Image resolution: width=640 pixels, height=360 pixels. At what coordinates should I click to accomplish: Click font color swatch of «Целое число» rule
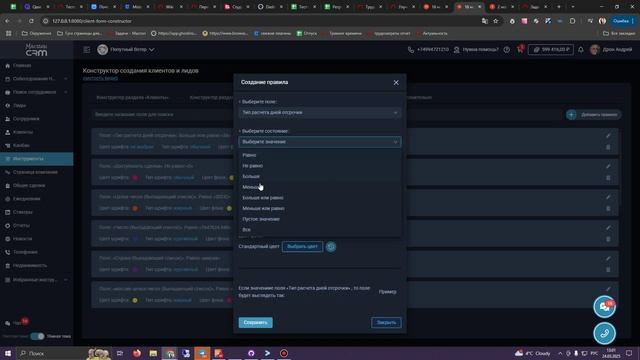coord(135,208)
